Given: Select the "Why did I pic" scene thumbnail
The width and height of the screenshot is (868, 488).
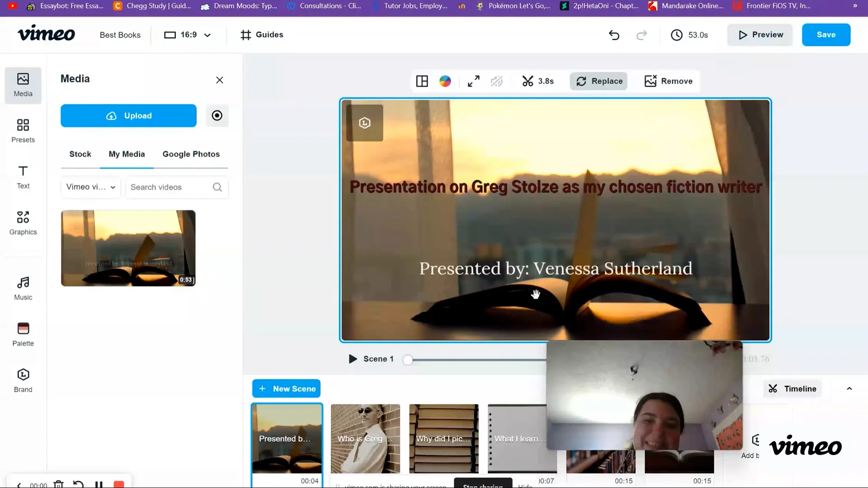Looking at the screenshot, I should pyautogui.click(x=444, y=439).
